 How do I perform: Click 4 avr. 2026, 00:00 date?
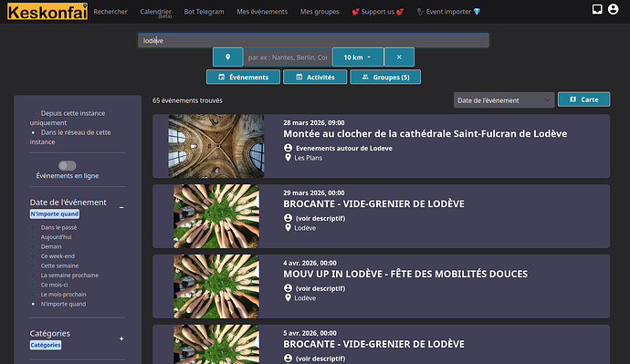310,263
